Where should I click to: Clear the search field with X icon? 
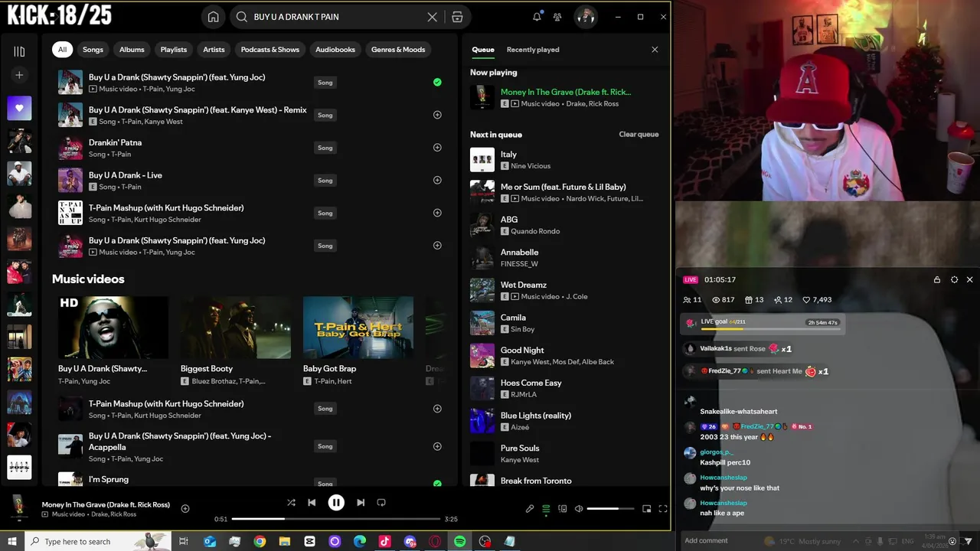432,17
